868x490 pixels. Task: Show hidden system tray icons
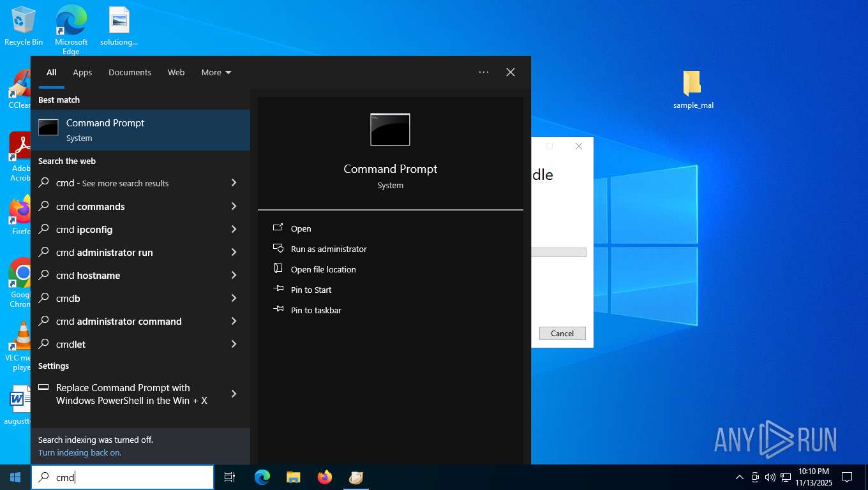pyautogui.click(x=739, y=477)
